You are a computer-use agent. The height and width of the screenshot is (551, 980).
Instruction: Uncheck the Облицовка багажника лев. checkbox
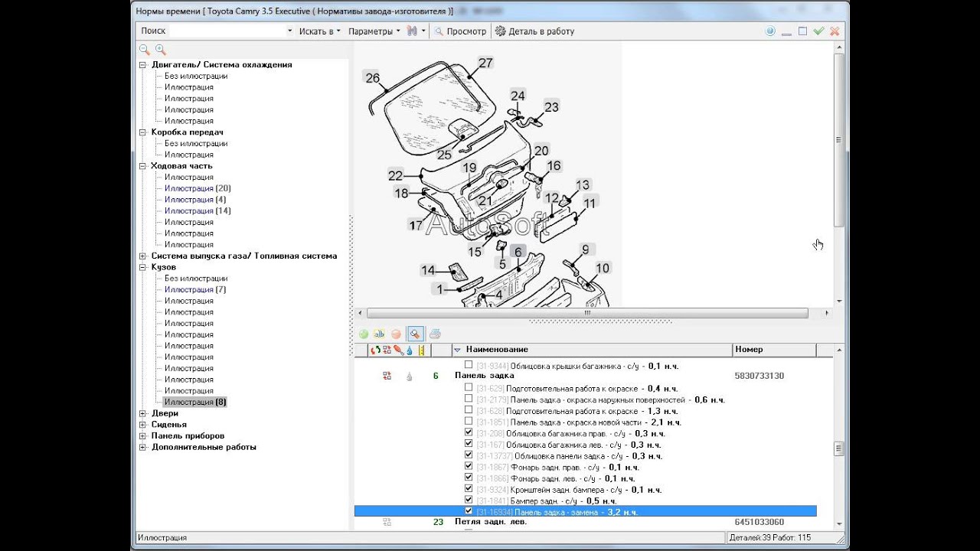pos(469,444)
